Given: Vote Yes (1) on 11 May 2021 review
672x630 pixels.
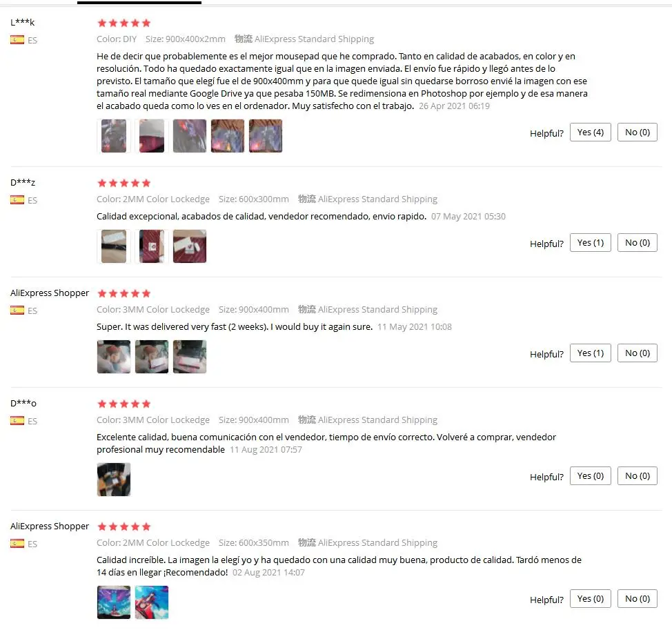Looking at the screenshot, I should click(590, 353).
